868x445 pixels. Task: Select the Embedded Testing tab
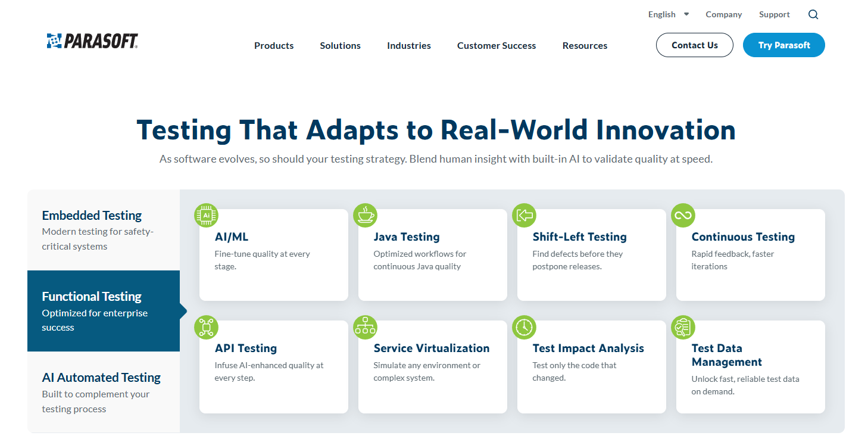click(x=104, y=230)
